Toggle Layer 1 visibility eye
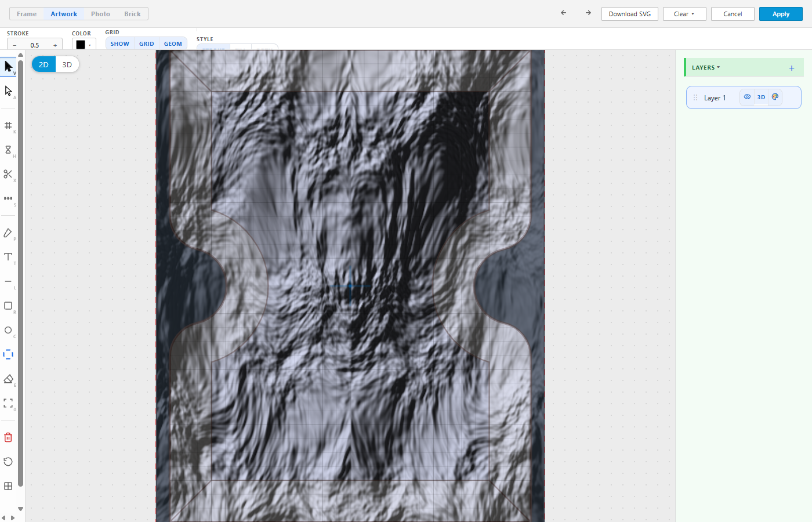812x522 pixels. click(x=747, y=97)
